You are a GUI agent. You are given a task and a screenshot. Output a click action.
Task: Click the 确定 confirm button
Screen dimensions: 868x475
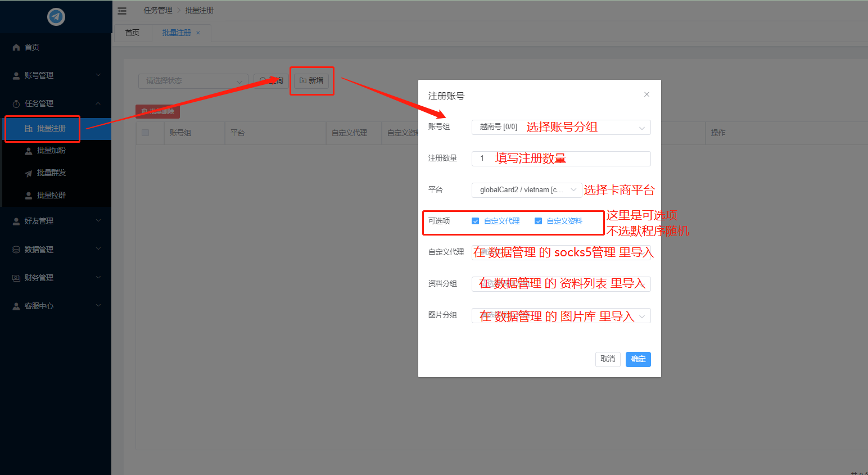point(638,359)
